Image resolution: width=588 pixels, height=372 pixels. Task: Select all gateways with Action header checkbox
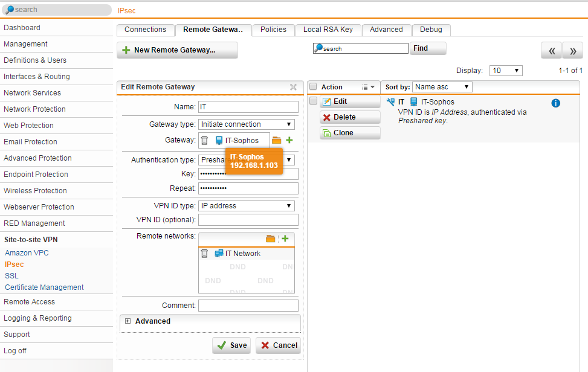tap(313, 87)
